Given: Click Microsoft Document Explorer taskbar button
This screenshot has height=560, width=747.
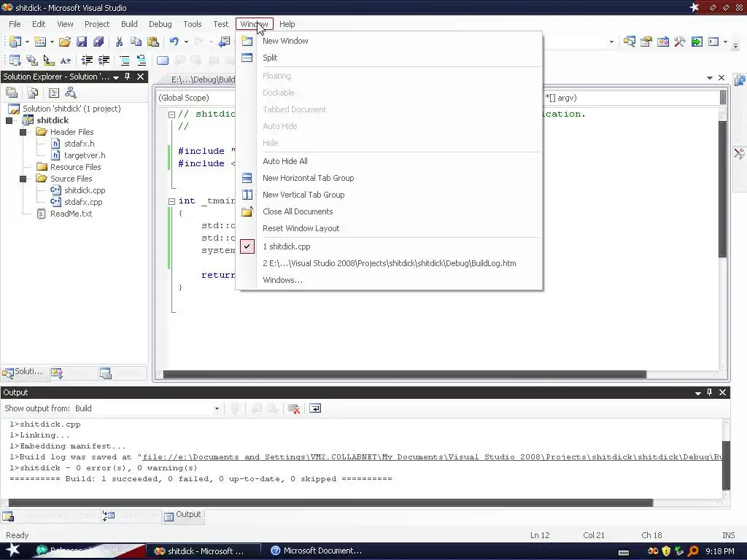Looking at the screenshot, I should pos(317,551).
